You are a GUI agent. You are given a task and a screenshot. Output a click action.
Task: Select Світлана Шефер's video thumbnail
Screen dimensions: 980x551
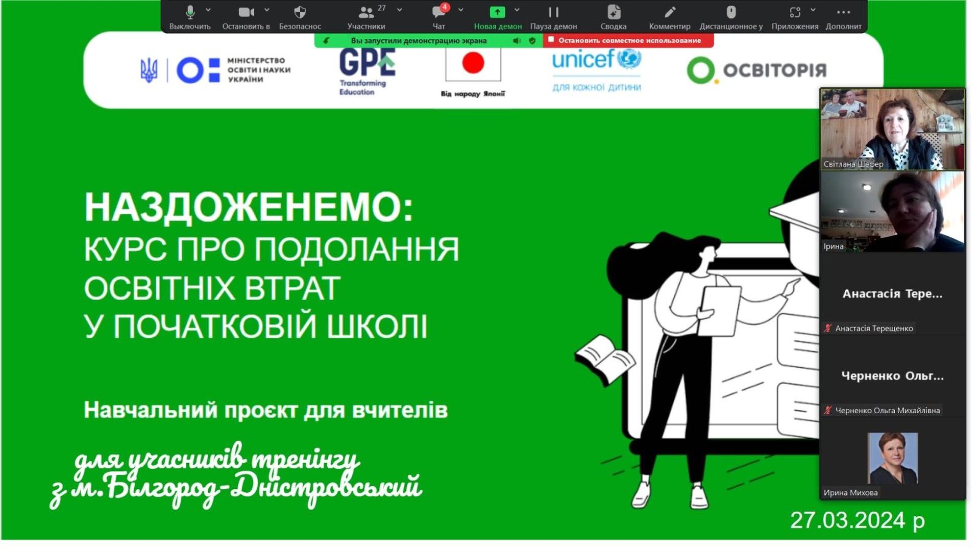[892, 129]
